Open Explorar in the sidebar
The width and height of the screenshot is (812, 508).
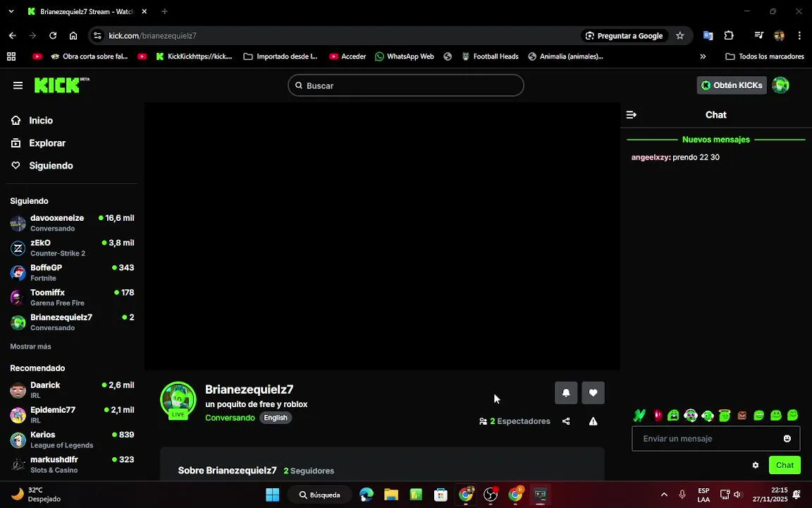38,143
